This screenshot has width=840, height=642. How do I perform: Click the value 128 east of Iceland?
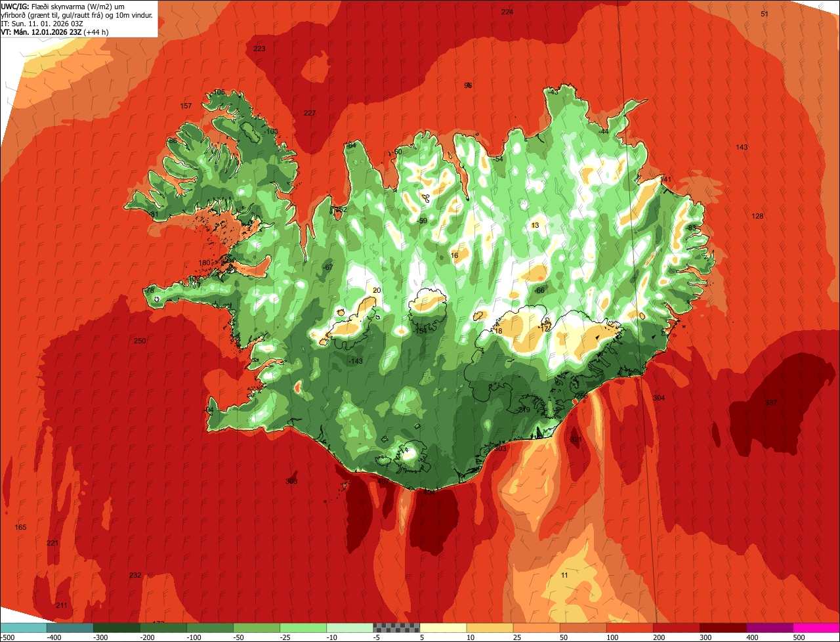(758, 216)
